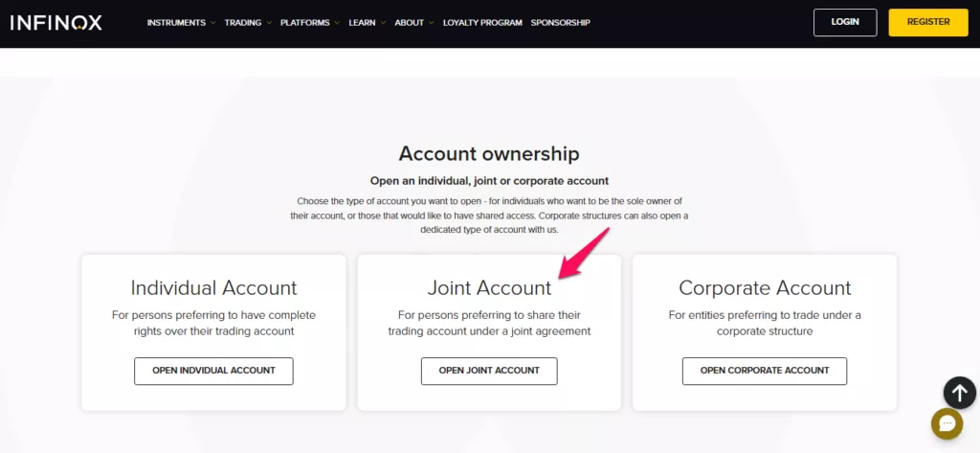
Task: Select the Corporate Account card heading
Action: click(x=765, y=288)
